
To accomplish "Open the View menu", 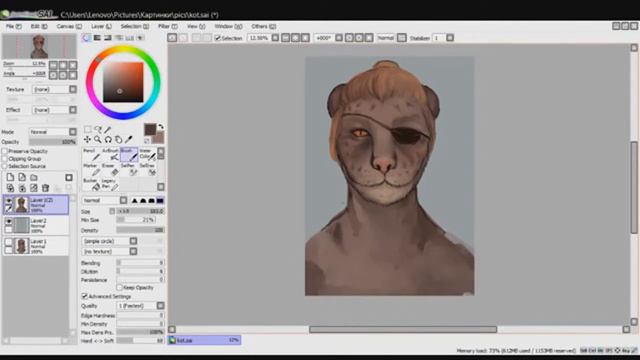I will pos(196,26).
